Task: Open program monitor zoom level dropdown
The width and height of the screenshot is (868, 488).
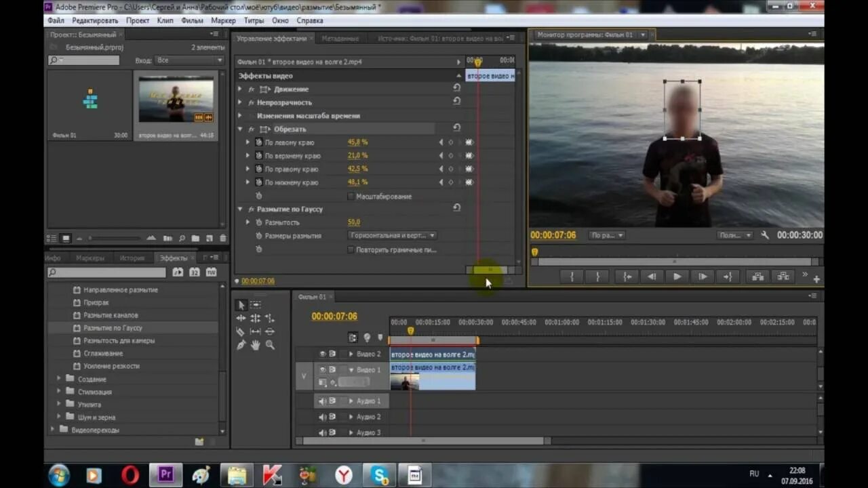Action: [x=607, y=235]
